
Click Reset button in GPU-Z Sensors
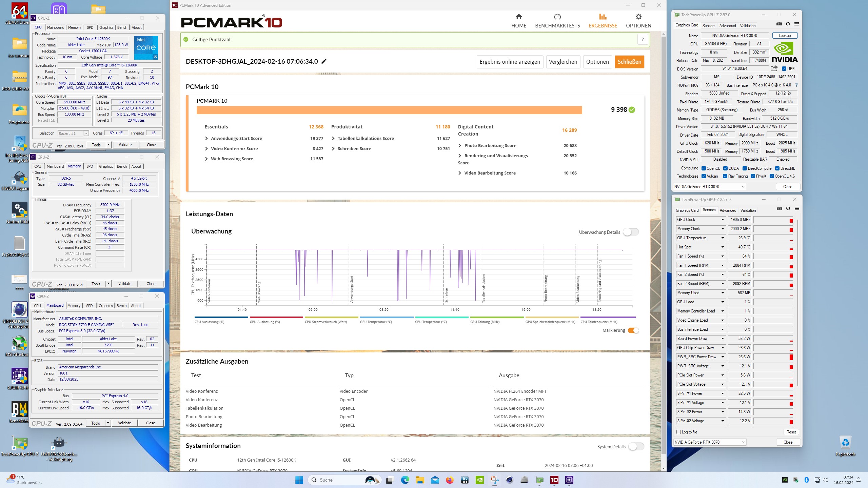791,432
